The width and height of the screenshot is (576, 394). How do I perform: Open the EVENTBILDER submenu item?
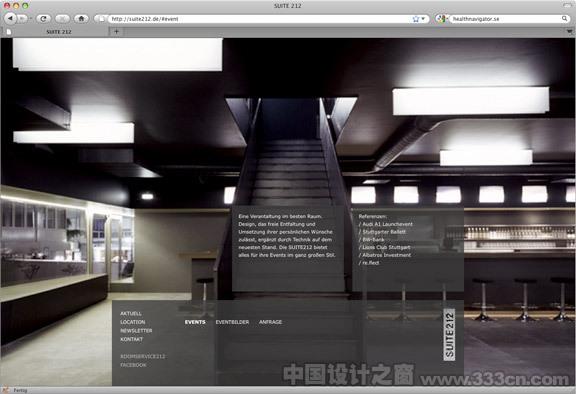coord(232,322)
